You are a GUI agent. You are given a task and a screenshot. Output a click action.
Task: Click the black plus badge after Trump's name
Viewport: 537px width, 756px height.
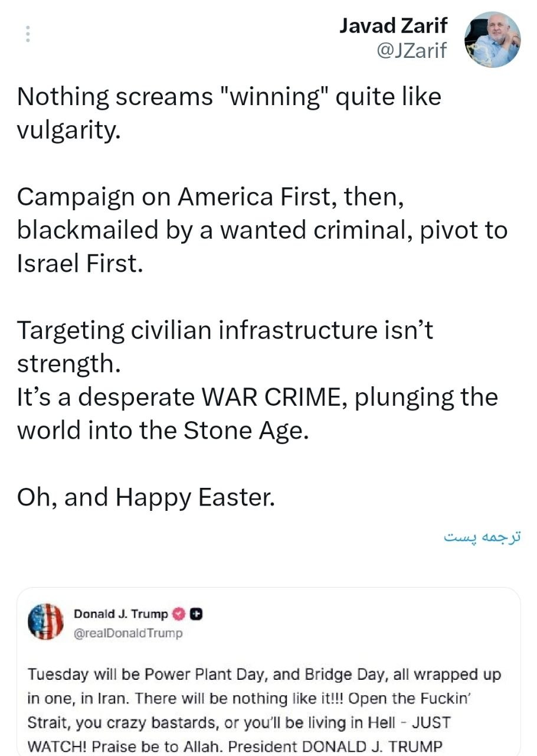click(197, 614)
